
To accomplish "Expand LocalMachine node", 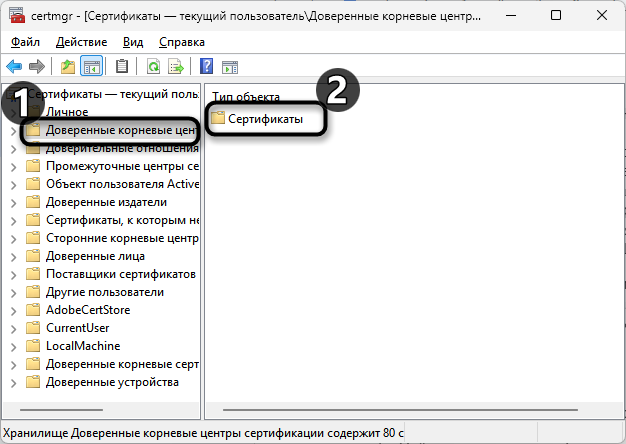I will coord(13,347).
